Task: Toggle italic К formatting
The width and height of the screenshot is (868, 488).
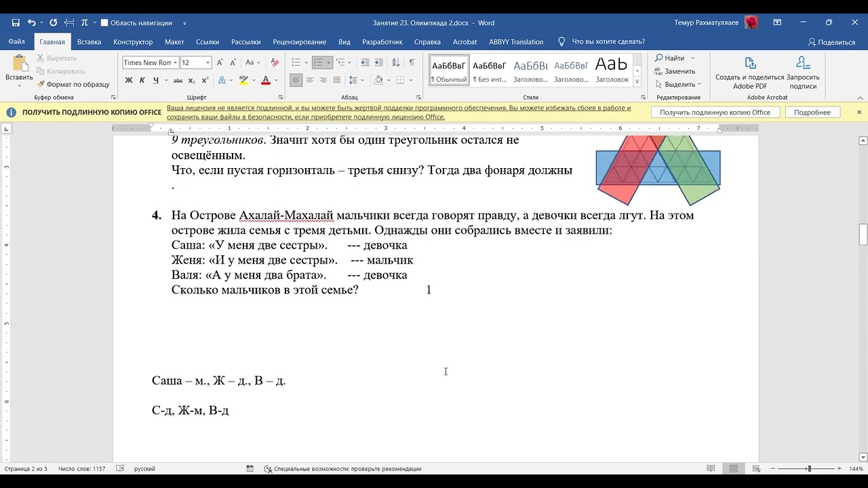Action: (142, 80)
